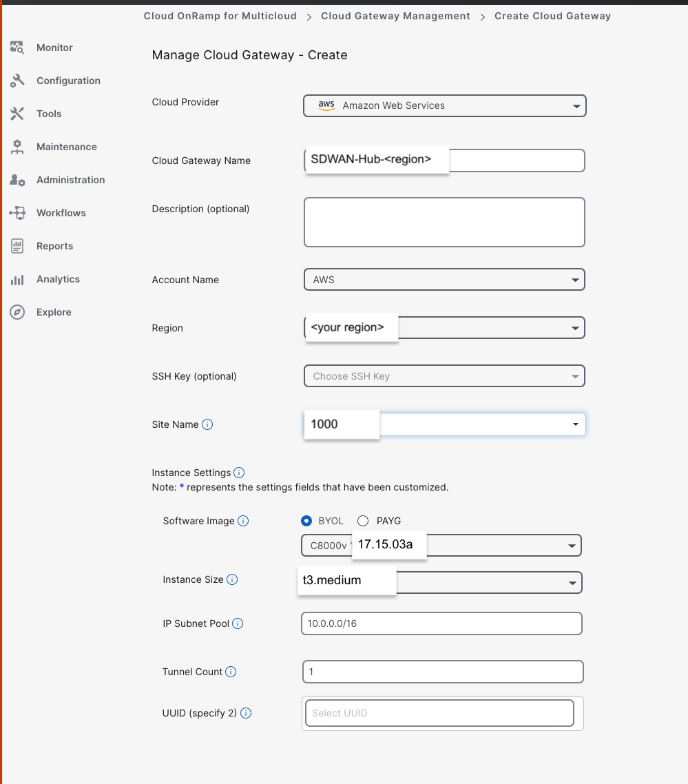Open the Tools menu
The image size is (688, 784).
coord(49,114)
